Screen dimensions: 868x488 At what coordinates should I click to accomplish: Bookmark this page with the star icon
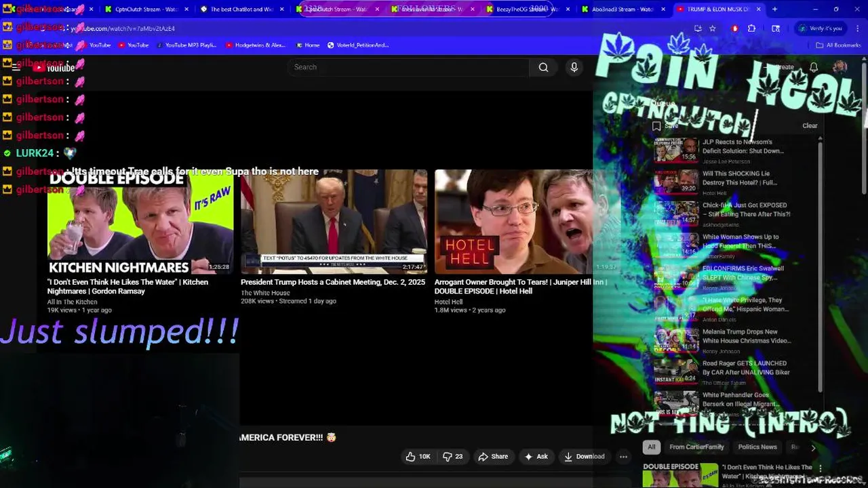pos(713,28)
